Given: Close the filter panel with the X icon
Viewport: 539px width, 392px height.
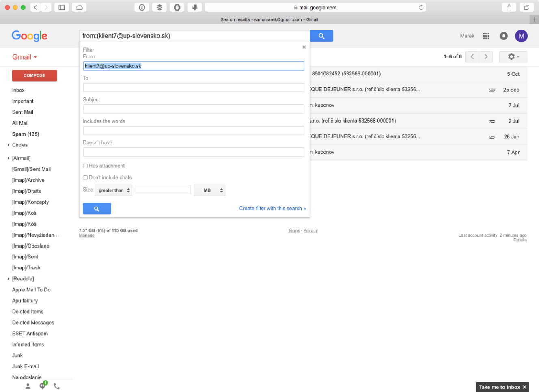Looking at the screenshot, I should (x=304, y=47).
